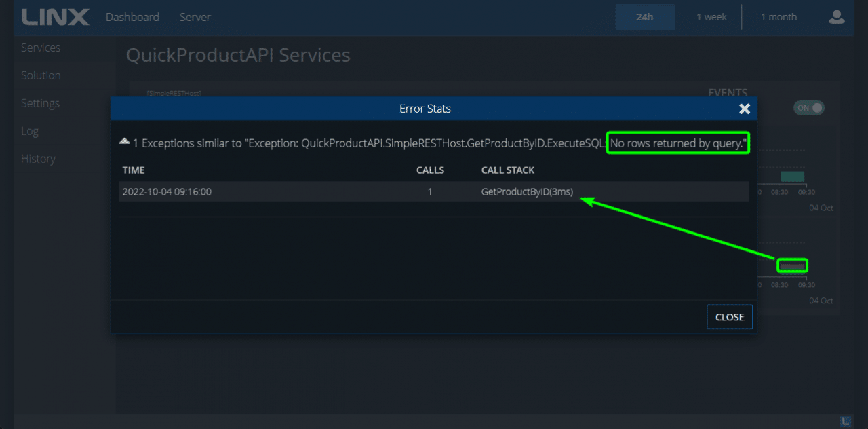Open the Server menu item
Viewport: 868px width, 429px height.
[195, 17]
